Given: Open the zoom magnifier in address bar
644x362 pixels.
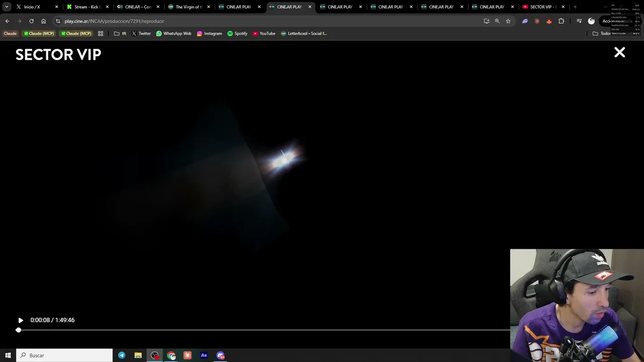Looking at the screenshot, I should 497,21.
